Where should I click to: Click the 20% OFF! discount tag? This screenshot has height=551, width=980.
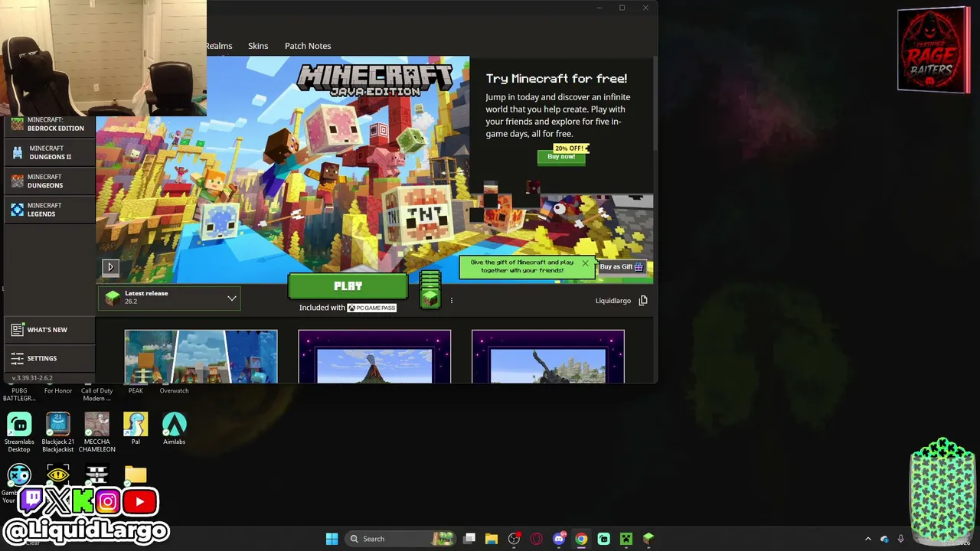570,148
